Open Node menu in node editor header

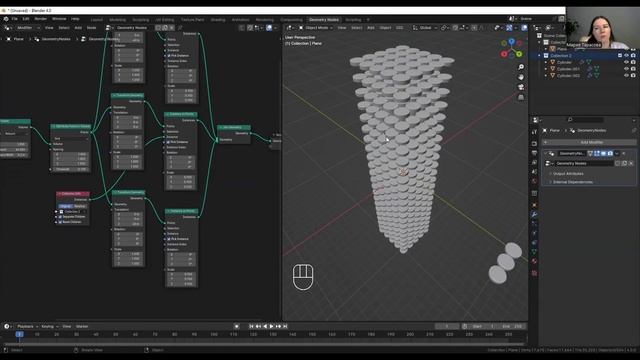(91, 28)
